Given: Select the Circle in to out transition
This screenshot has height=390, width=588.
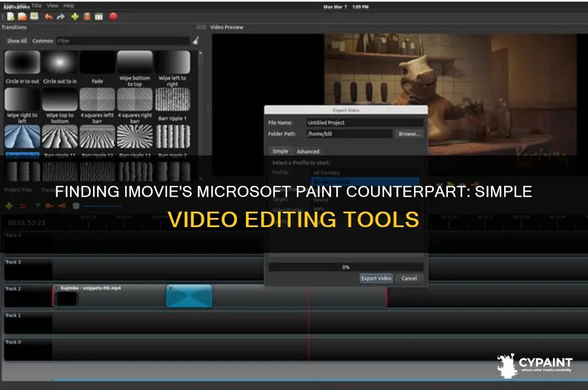Looking at the screenshot, I should [x=22, y=68].
